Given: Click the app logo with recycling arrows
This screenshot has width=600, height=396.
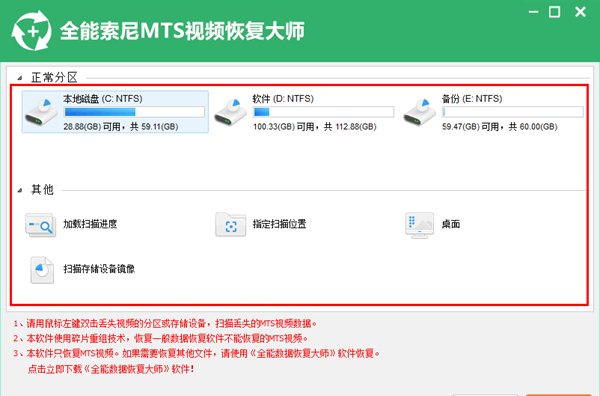Looking at the screenshot, I should [x=31, y=31].
